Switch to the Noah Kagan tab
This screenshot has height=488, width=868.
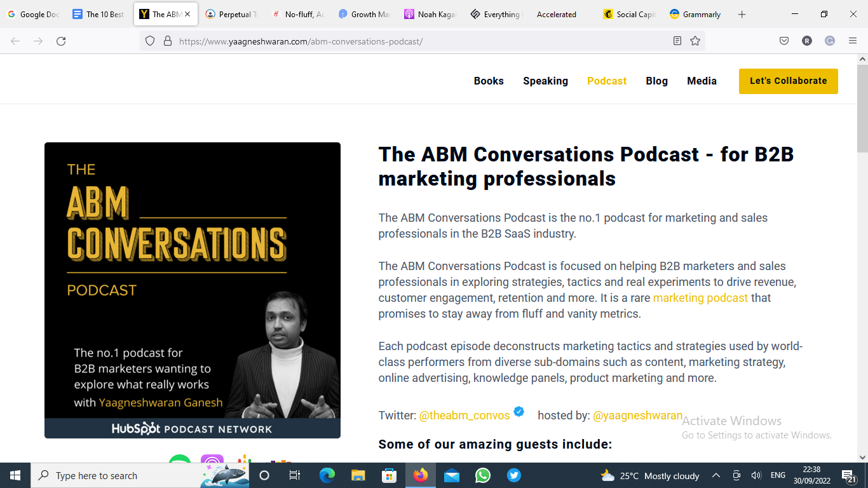coord(430,14)
